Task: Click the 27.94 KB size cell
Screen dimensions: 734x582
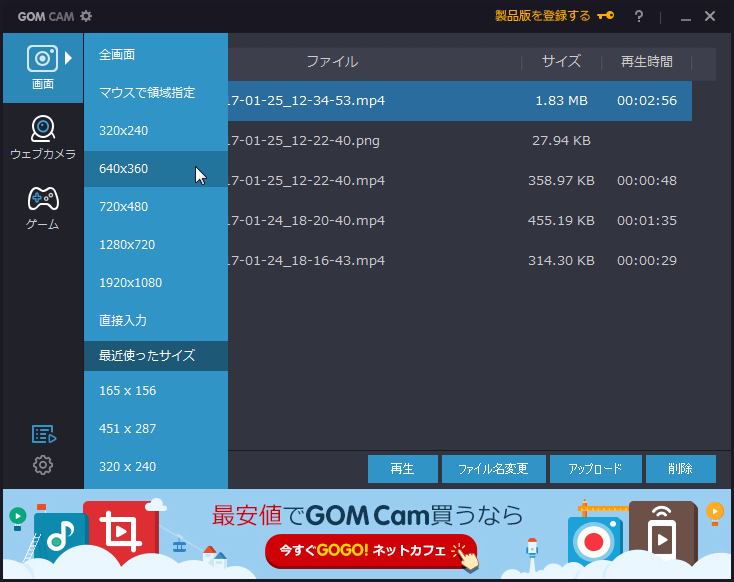Action: 561,140
